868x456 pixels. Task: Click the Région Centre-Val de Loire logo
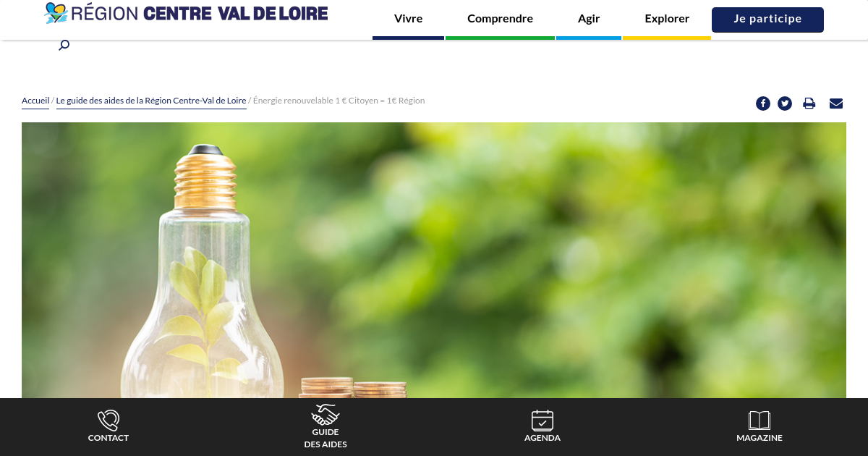coord(186,13)
